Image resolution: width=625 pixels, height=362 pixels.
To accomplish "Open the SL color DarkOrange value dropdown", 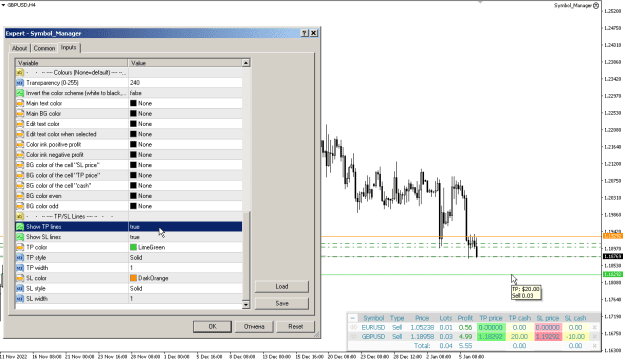I will click(x=185, y=278).
